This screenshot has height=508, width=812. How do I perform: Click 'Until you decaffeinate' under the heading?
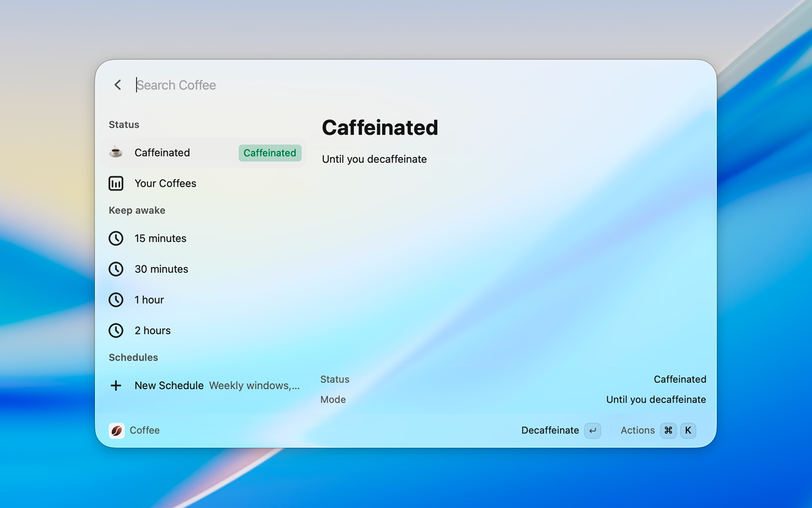(374, 159)
